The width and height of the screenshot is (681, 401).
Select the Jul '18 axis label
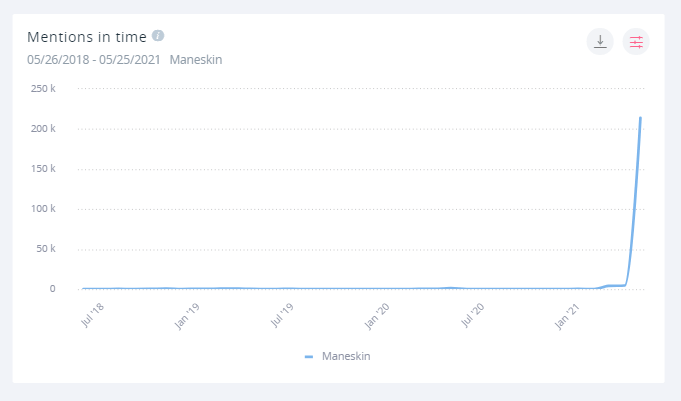click(92, 316)
